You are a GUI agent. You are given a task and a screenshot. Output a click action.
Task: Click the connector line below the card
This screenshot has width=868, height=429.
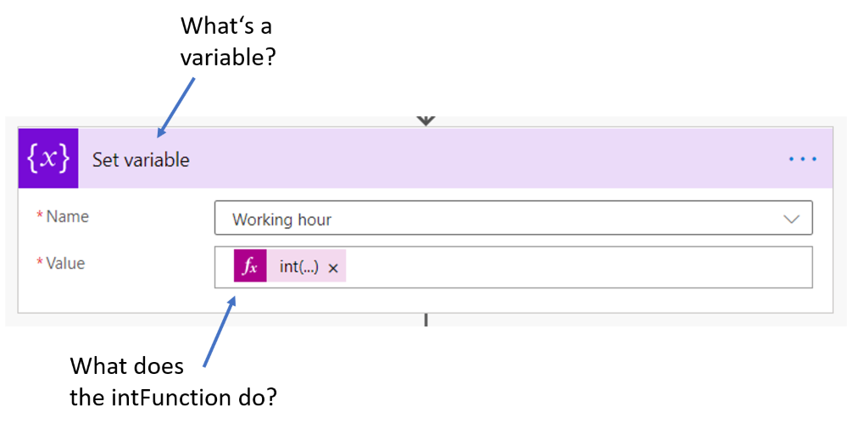[x=426, y=320]
